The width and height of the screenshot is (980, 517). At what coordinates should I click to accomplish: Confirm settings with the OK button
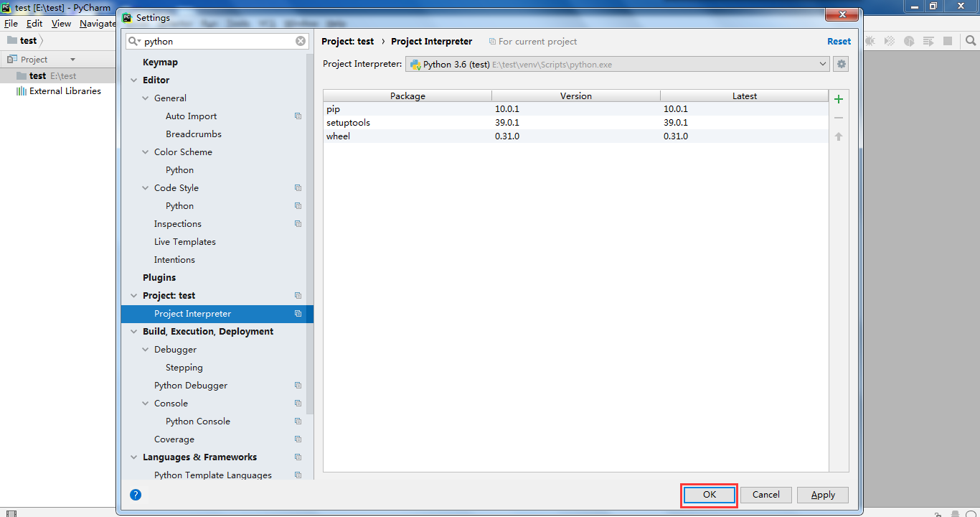coord(710,495)
